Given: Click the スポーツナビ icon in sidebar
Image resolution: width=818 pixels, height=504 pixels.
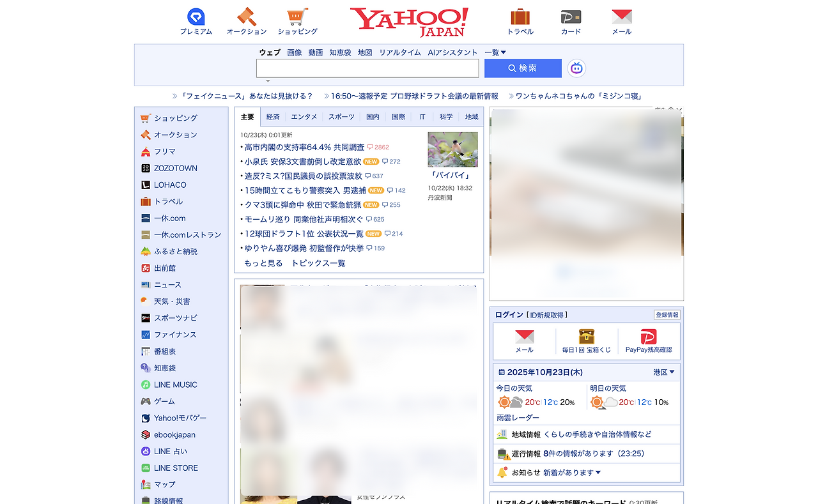Looking at the screenshot, I should [146, 318].
